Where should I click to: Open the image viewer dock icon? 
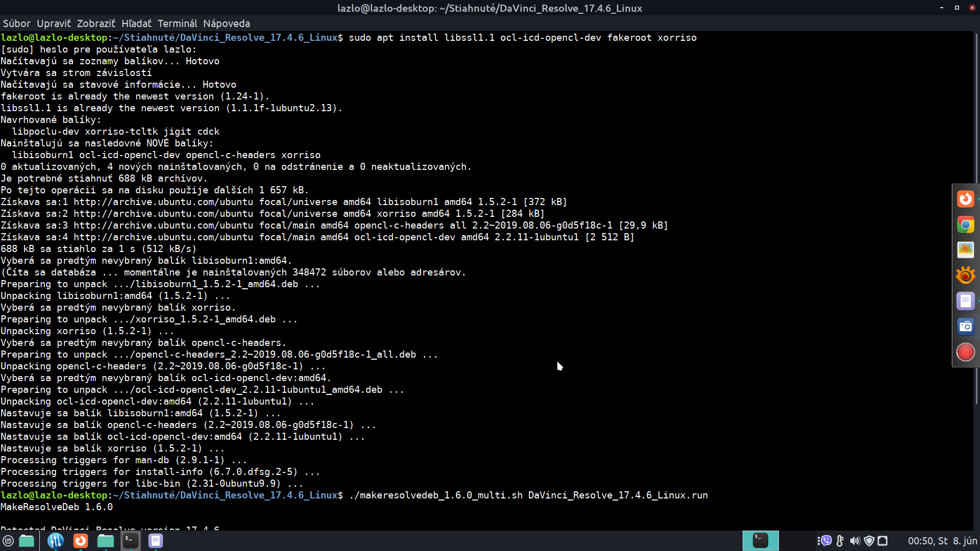tap(965, 250)
